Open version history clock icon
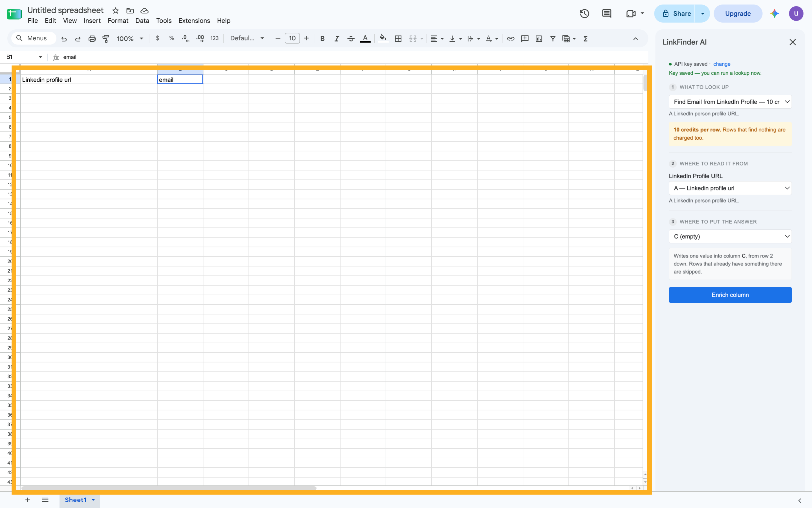 point(584,14)
